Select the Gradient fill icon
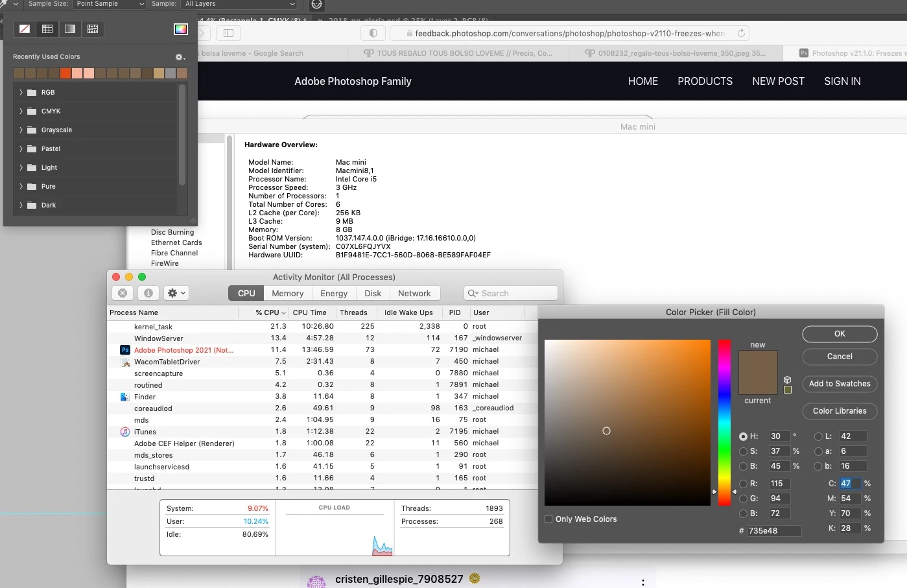Image resolution: width=907 pixels, height=588 pixels. point(70,29)
